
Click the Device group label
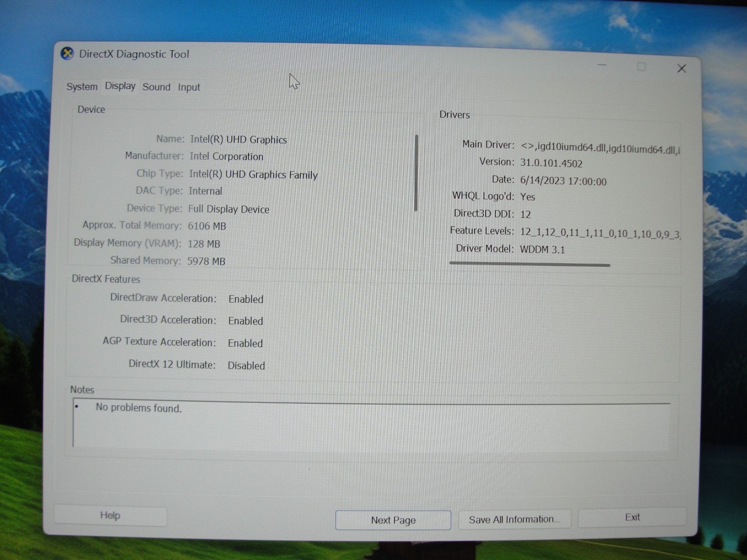tap(91, 109)
